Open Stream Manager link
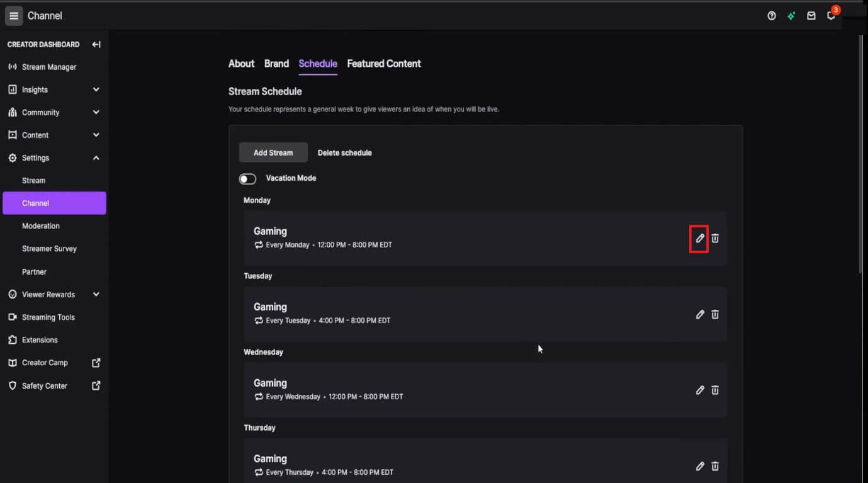 (x=49, y=67)
